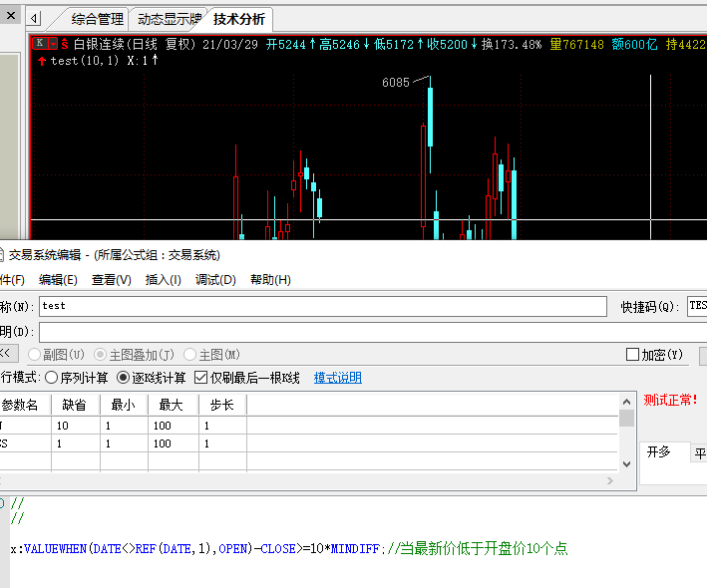Screen dimensions: 707x588
Task: Click the 最小 column header
Action: pyautogui.click(x=124, y=405)
